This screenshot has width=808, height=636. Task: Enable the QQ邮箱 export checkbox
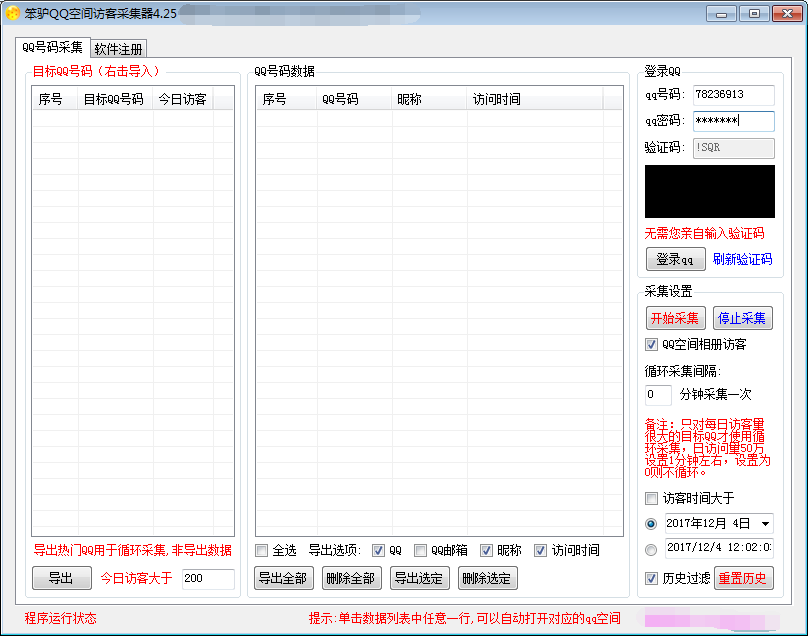click(420, 550)
